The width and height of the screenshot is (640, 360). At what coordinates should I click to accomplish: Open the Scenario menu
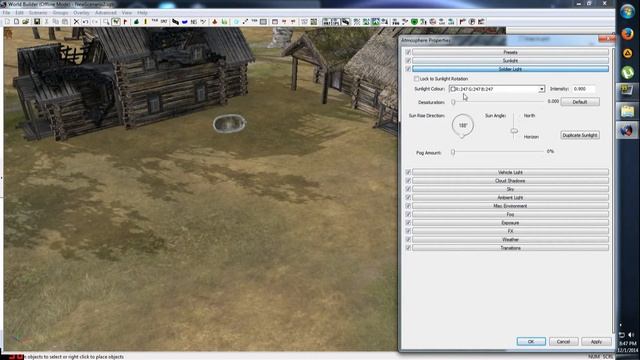[38, 13]
